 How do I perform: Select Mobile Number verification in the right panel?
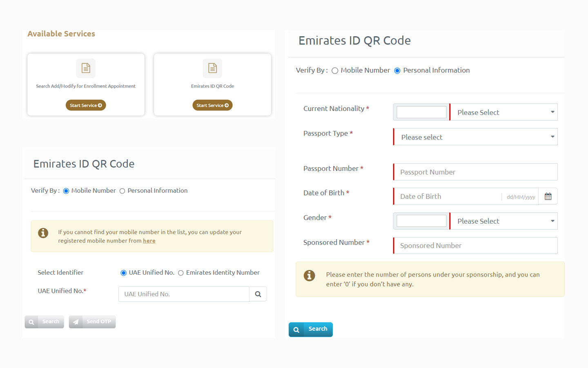(335, 70)
